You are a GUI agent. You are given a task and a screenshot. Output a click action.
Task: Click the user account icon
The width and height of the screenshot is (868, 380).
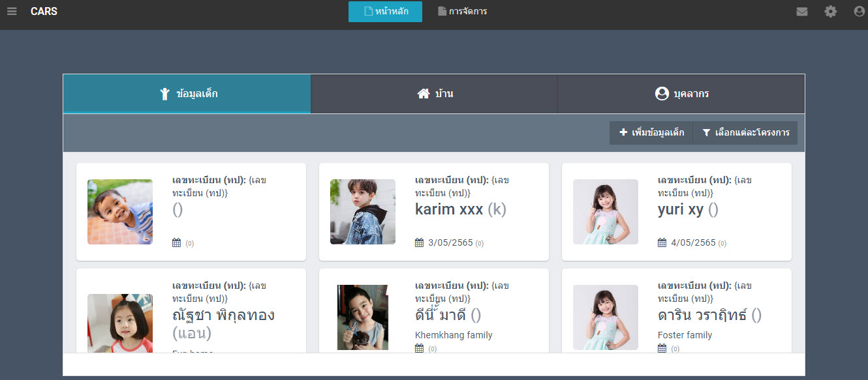tap(859, 11)
